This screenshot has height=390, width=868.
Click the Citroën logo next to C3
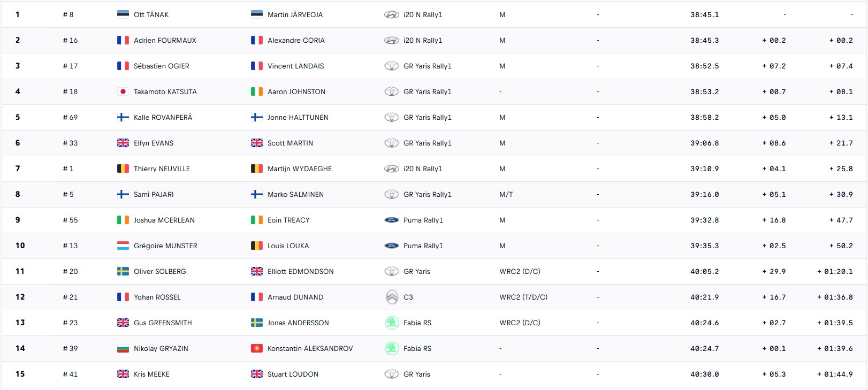click(x=392, y=297)
